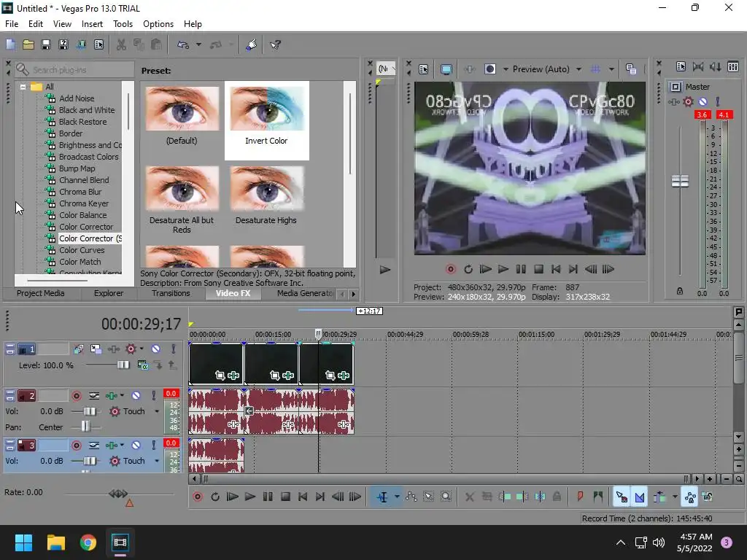
Task: Insert a region with the green flags icon
Action: [597, 497]
